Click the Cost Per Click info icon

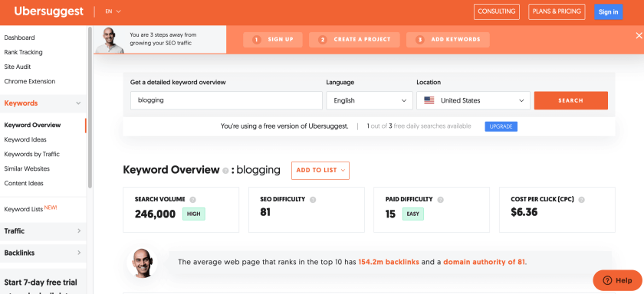pos(581,200)
